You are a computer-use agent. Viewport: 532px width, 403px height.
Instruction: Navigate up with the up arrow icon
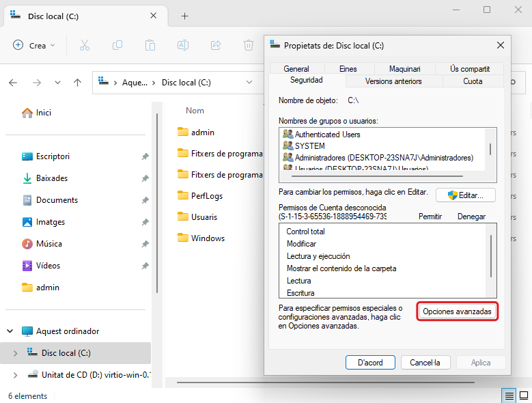click(x=78, y=83)
